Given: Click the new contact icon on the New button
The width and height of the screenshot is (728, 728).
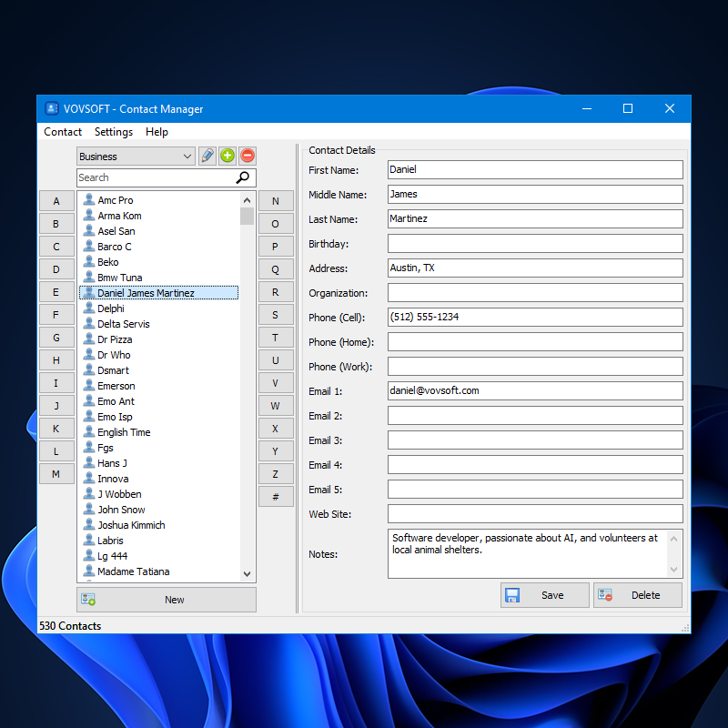Looking at the screenshot, I should click(x=88, y=600).
